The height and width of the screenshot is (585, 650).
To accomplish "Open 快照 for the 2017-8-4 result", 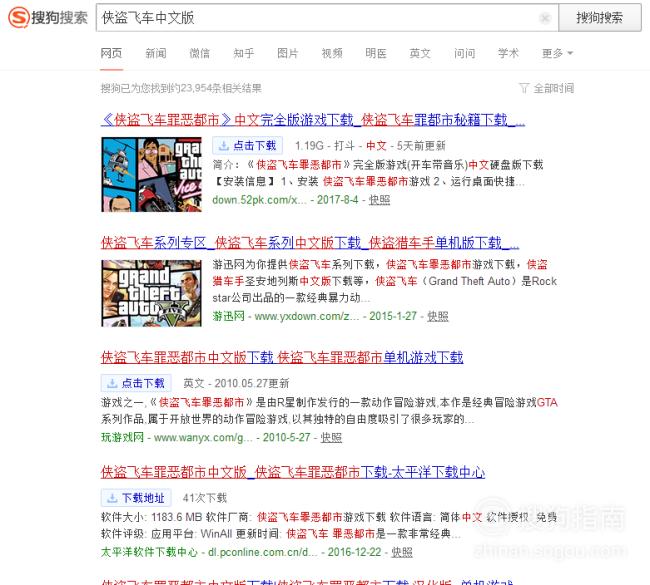I will [x=379, y=200].
